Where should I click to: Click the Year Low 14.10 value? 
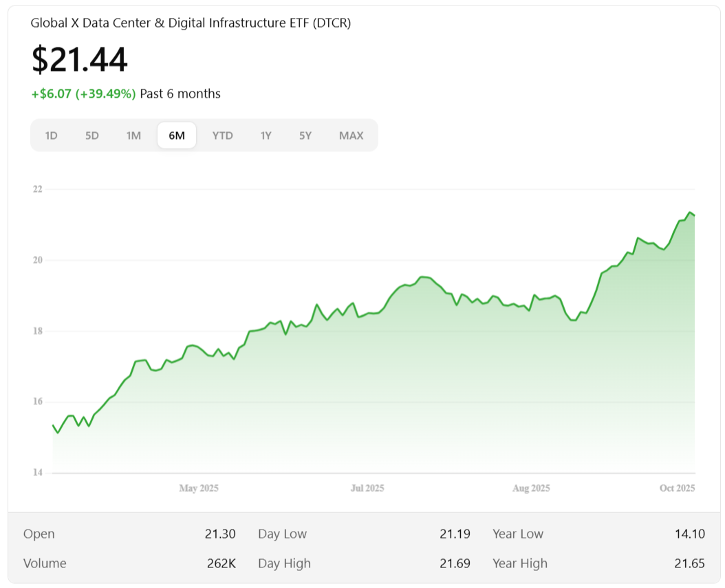click(689, 534)
